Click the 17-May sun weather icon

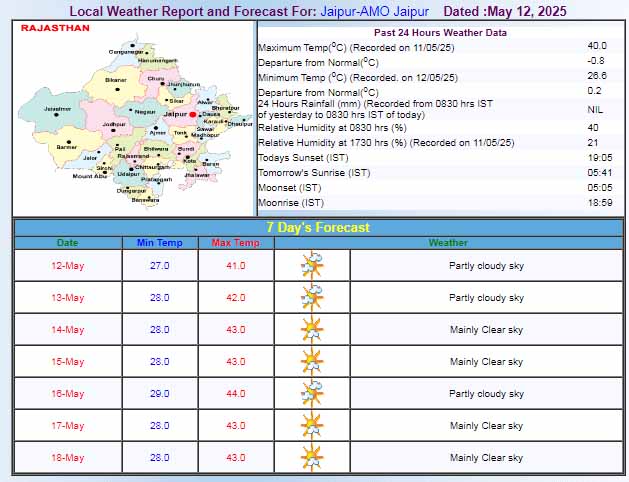click(313, 426)
